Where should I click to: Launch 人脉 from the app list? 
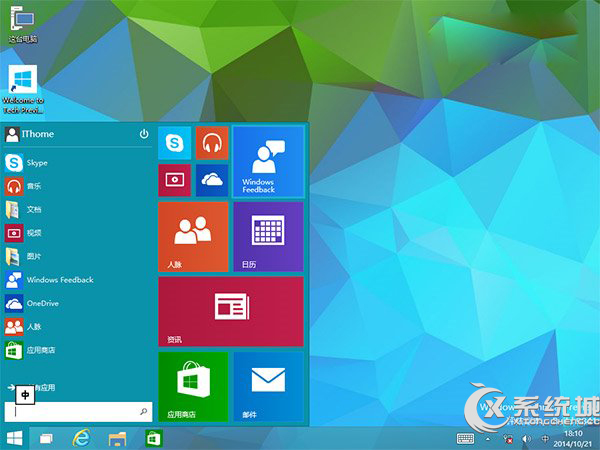pos(77,326)
